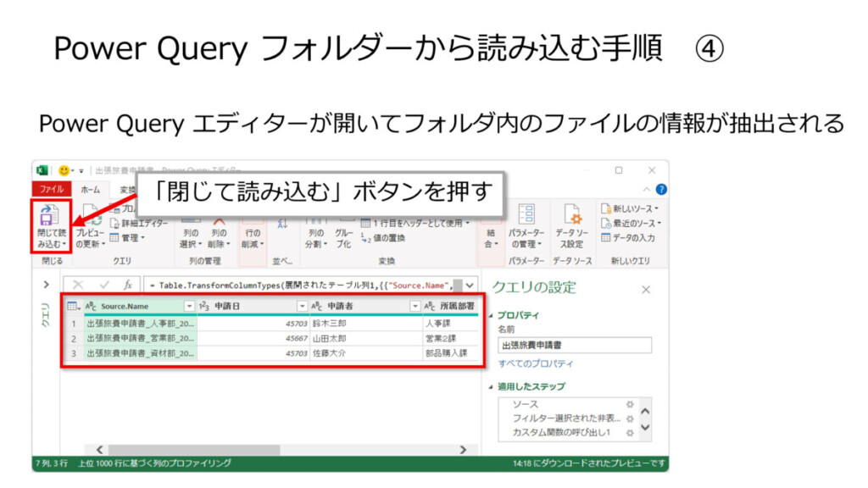The height and width of the screenshot is (488, 868).
Task: Open the ソース step gear settings
Action: tap(630, 404)
